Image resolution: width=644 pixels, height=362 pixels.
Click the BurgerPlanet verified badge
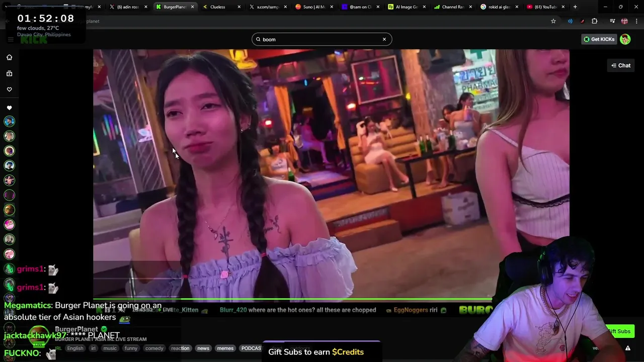[104, 330]
